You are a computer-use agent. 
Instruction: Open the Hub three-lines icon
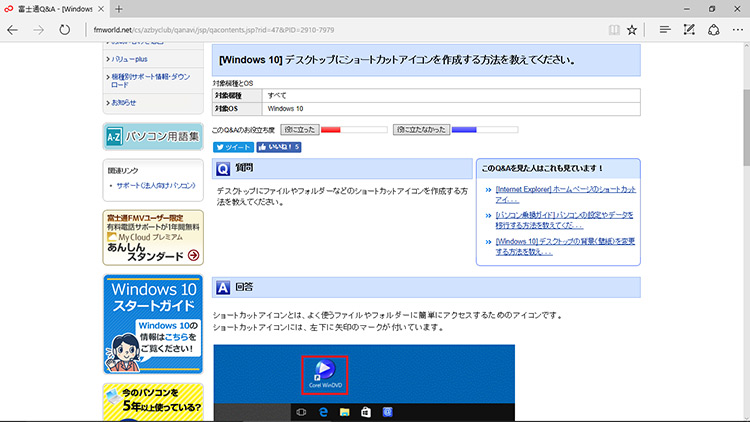pos(663,30)
